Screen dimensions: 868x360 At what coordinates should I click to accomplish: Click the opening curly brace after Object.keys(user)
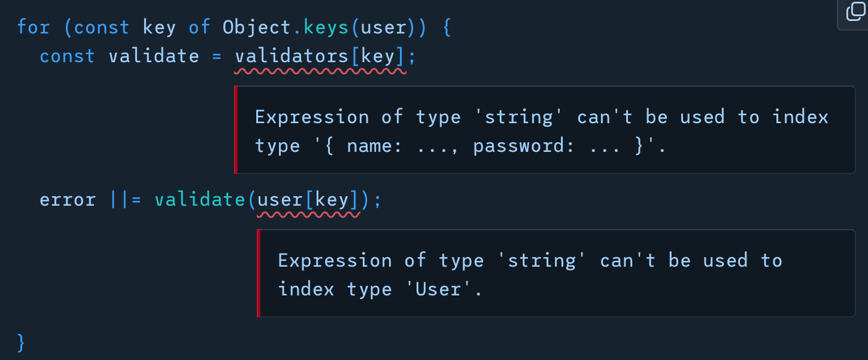(x=446, y=28)
